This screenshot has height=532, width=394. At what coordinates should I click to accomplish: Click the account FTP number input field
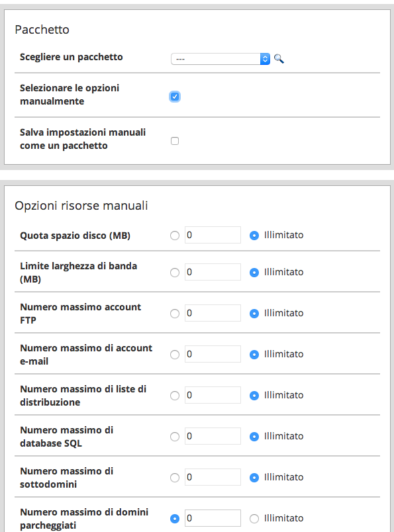[x=213, y=313]
